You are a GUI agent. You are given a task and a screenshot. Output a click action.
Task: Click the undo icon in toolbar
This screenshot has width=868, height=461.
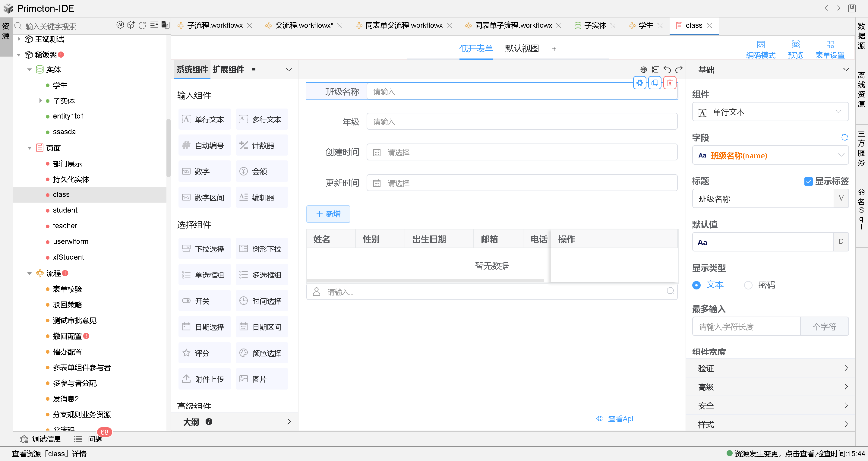666,69
